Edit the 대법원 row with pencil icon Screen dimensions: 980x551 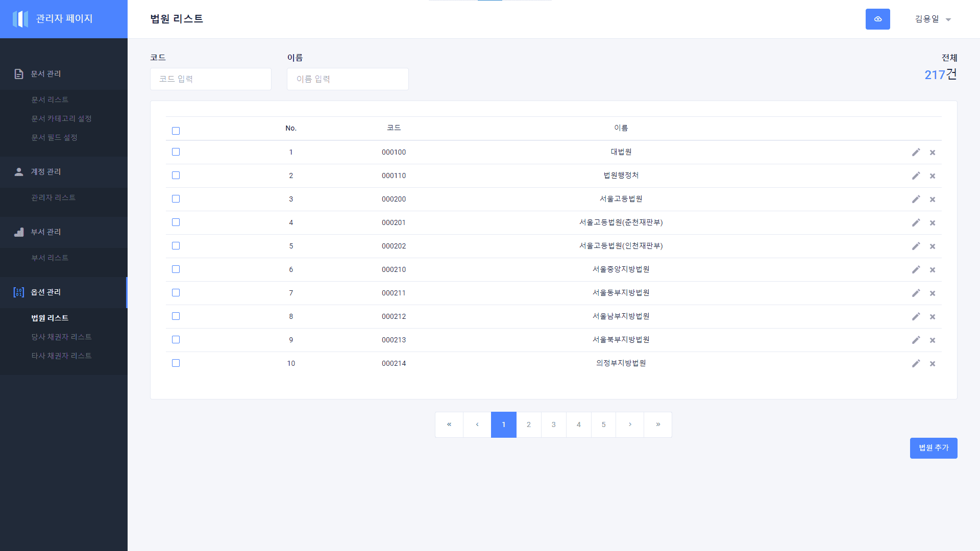coord(916,152)
